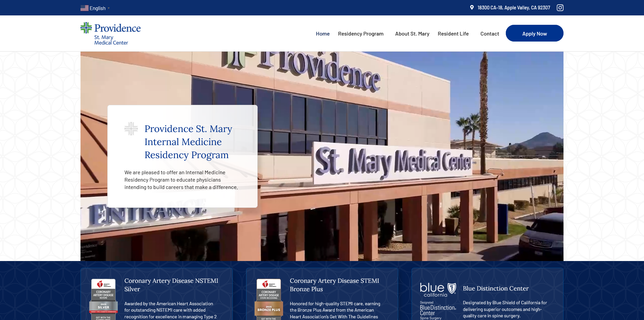The height and width of the screenshot is (320, 644).
Task: Open the Contact page
Action: [x=489, y=34]
